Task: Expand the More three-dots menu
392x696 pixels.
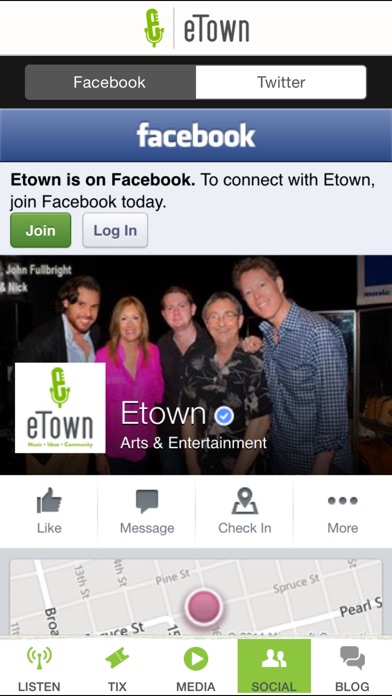Action: [342, 501]
